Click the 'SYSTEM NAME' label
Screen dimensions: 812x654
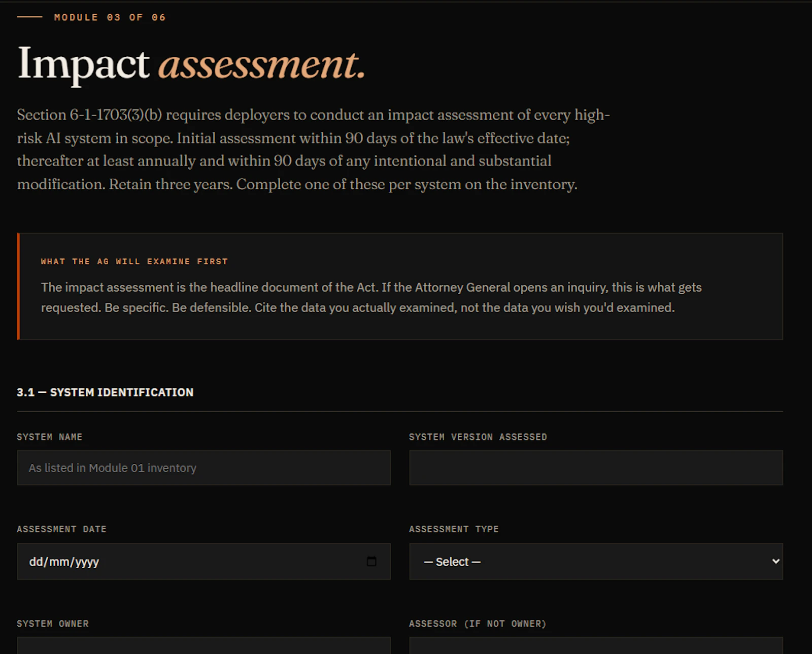point(50,437)
